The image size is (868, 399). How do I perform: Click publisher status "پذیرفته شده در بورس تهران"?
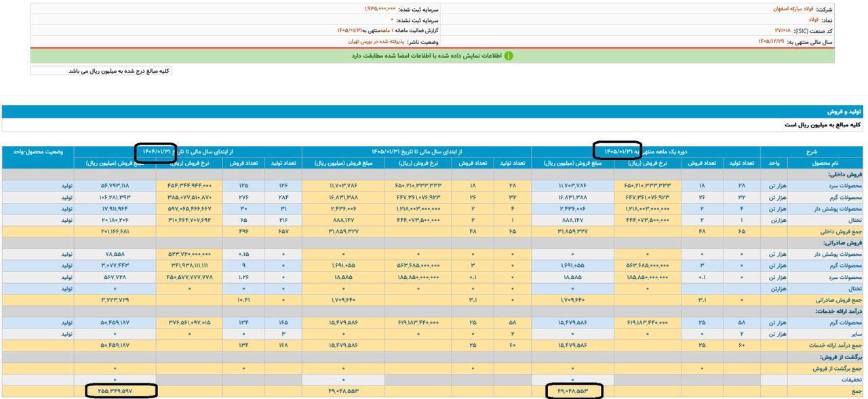coord(376,42)
